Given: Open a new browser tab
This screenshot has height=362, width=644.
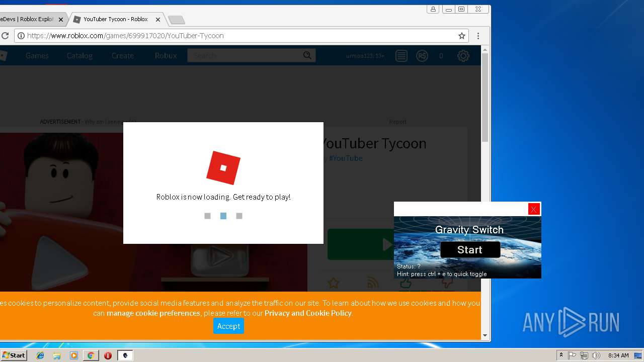Looking at the screenshot, I should tap(176, 20).
